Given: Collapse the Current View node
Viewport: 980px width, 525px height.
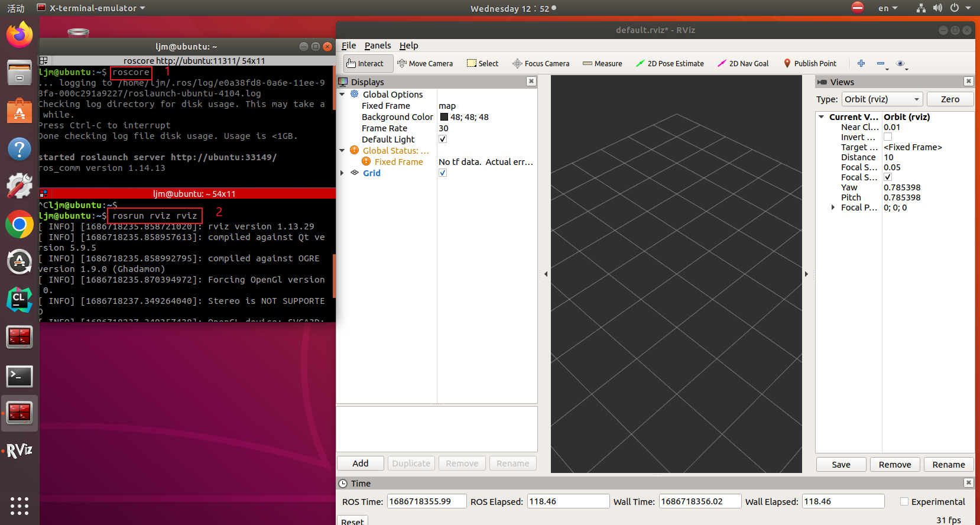Looking at the screenshot, I should (x=822, y=117).
